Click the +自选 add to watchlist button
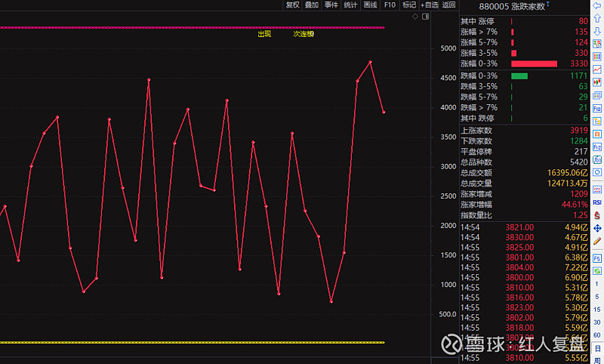The image size is (604, 364). pyautogui.click(x=429, y=5)
